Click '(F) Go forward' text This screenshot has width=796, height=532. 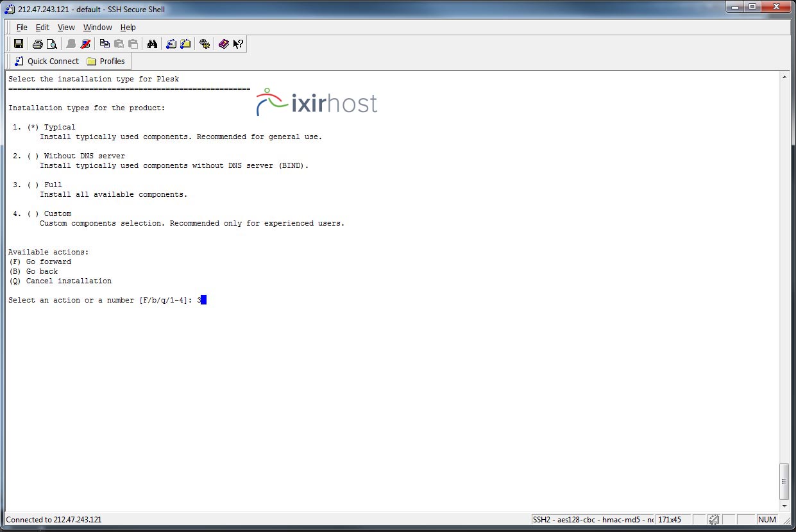[x=40, y=262]
